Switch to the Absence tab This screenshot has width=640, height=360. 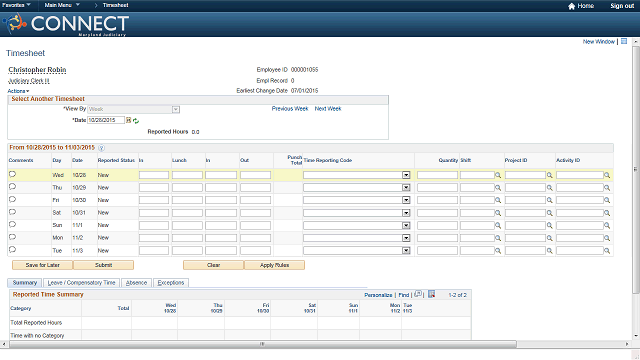click(x=136, y=282)
